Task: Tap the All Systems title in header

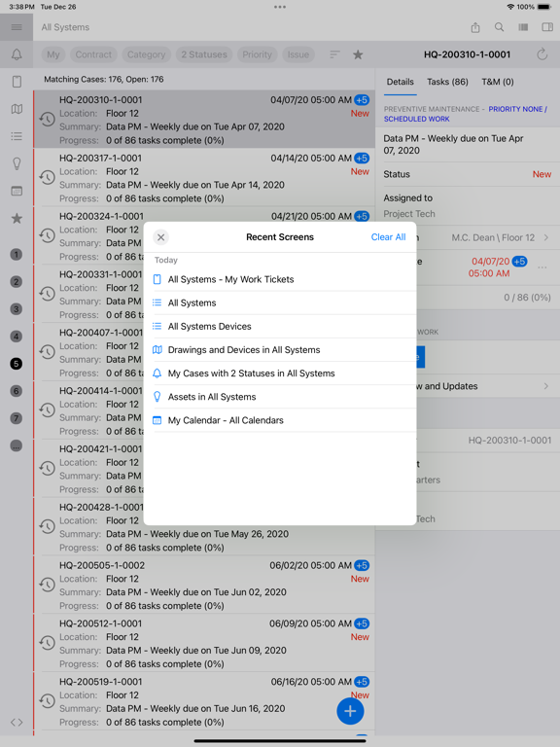Action: (65, 27)
